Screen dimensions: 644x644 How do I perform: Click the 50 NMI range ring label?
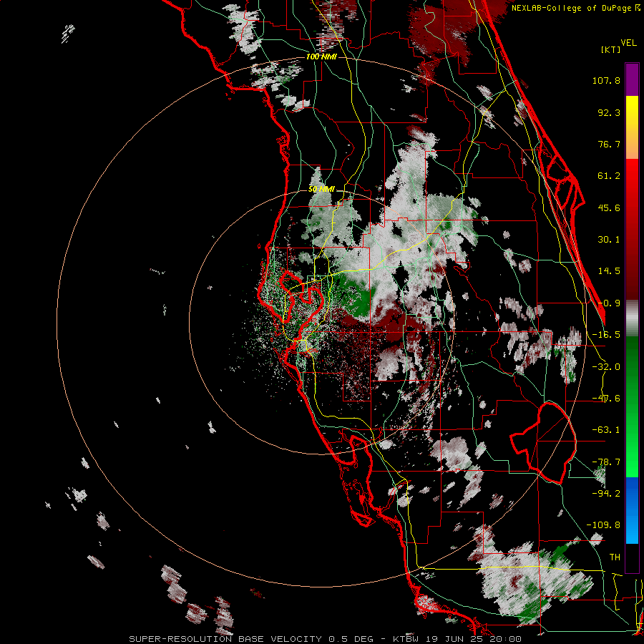[x=321, y=190]
